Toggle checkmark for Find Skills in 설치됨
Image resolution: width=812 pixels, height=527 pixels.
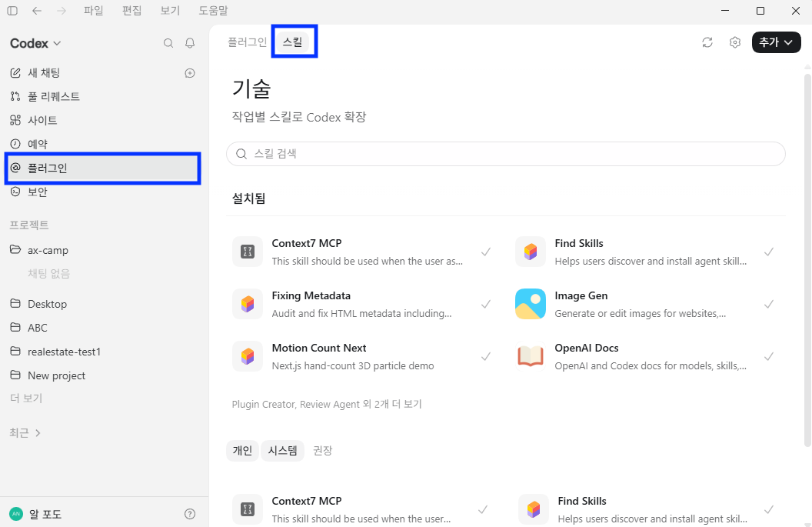769,252
